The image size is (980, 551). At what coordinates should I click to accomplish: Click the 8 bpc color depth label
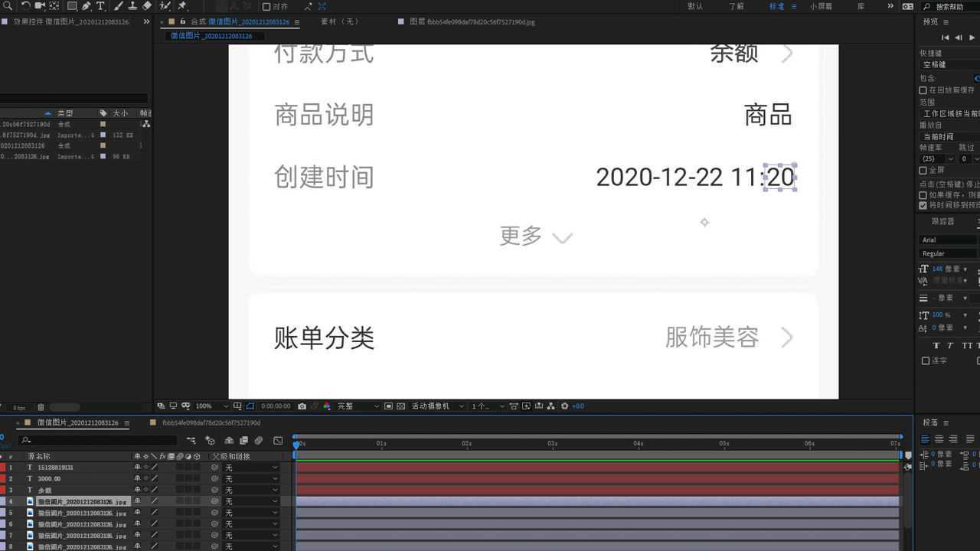(19, 408)
